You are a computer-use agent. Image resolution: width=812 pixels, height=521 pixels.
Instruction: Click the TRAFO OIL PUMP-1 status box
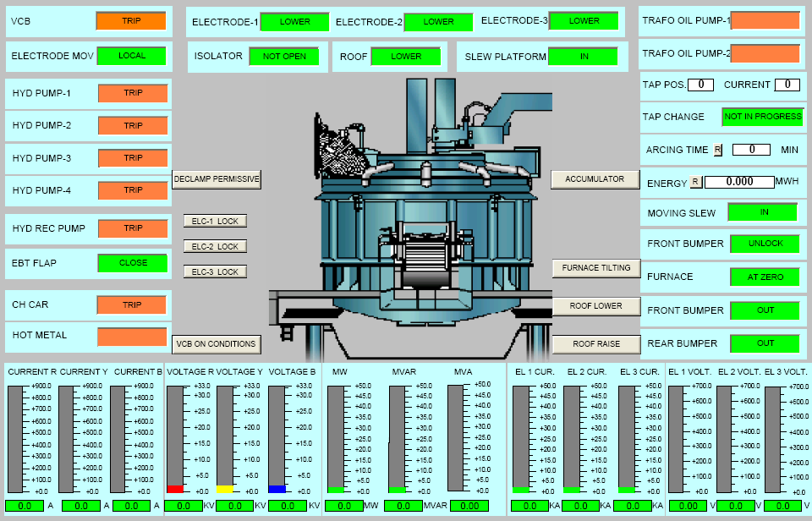(765, 20)
